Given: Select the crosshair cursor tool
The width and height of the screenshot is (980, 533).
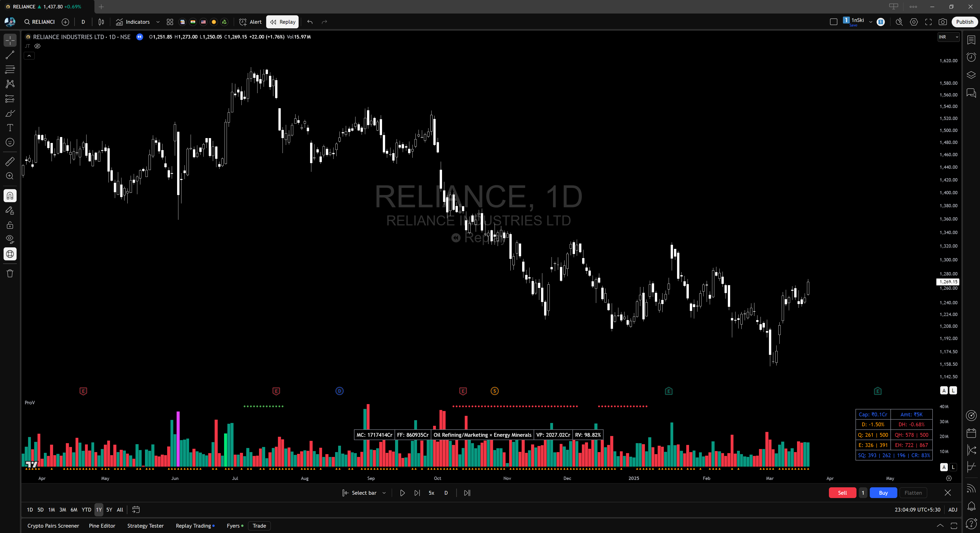Looking at the screenshot, I should click(10, 40).
